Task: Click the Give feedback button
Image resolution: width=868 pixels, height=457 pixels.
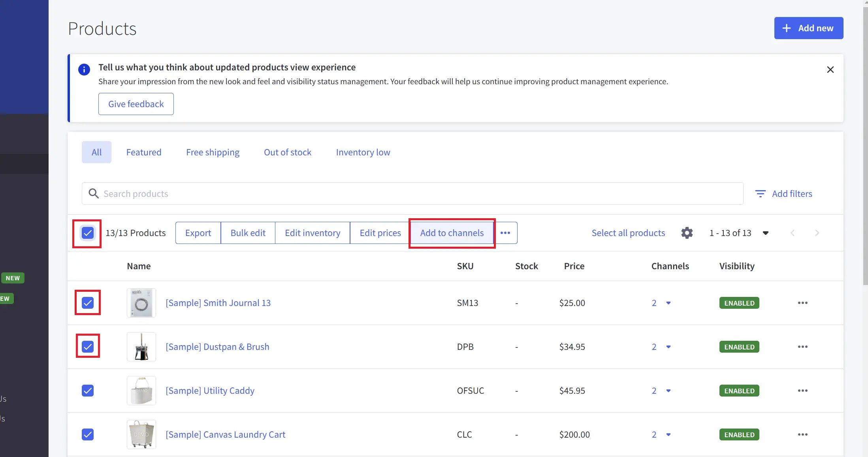Action: pos(136,104)
